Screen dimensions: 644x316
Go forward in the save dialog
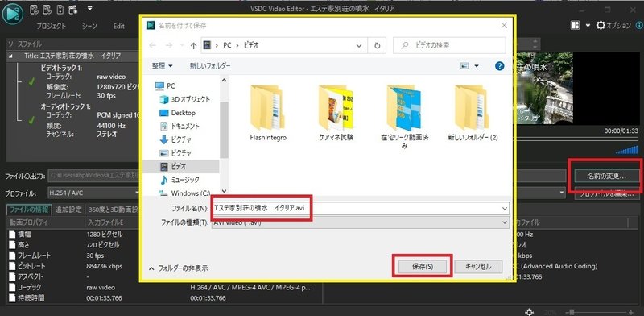tap(168, 45)
